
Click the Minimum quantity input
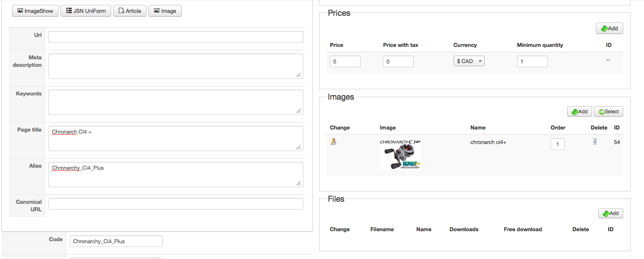(532, 61)
